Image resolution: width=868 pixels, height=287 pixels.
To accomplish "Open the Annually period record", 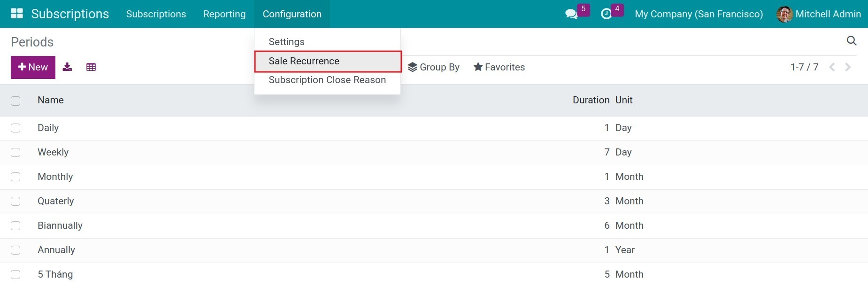I will [x=56, y=250].
